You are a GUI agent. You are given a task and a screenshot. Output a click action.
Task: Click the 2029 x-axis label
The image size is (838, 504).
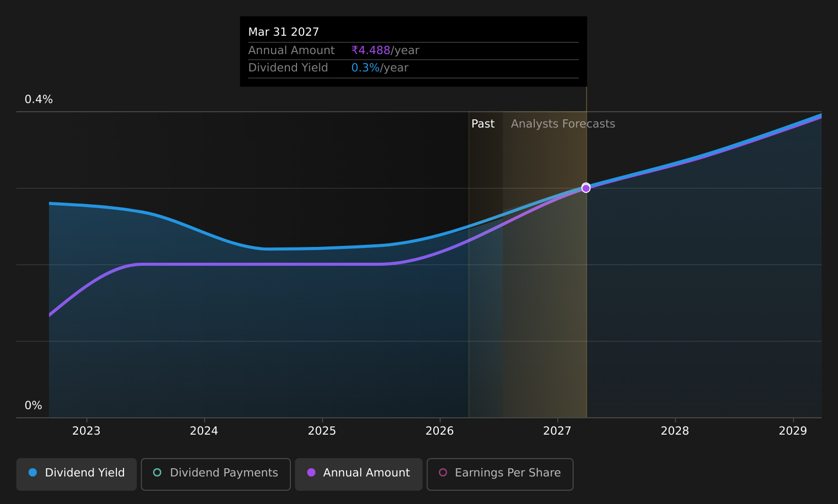[793, 431]
